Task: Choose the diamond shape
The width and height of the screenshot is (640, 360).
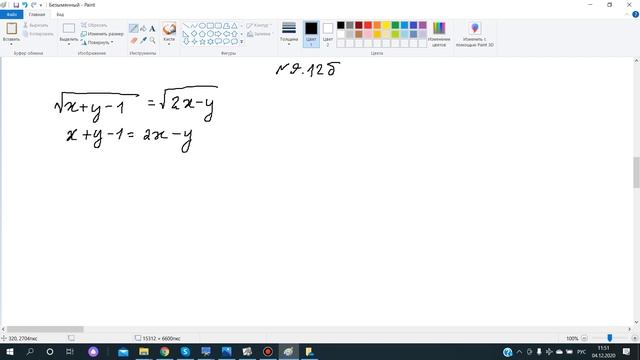Action: (x=194, y=34)
